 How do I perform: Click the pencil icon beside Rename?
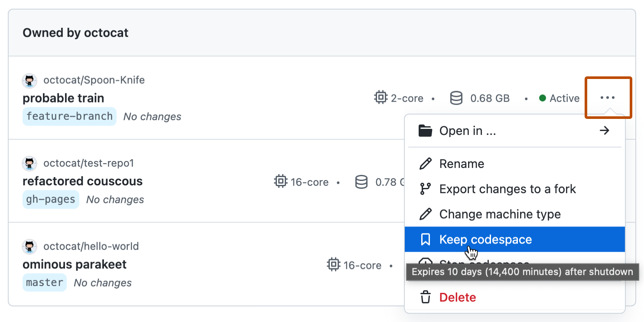pos(426,164)
